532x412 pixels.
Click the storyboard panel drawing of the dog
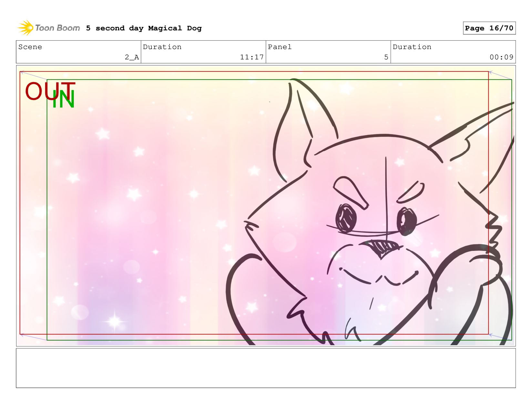point(266,206)
